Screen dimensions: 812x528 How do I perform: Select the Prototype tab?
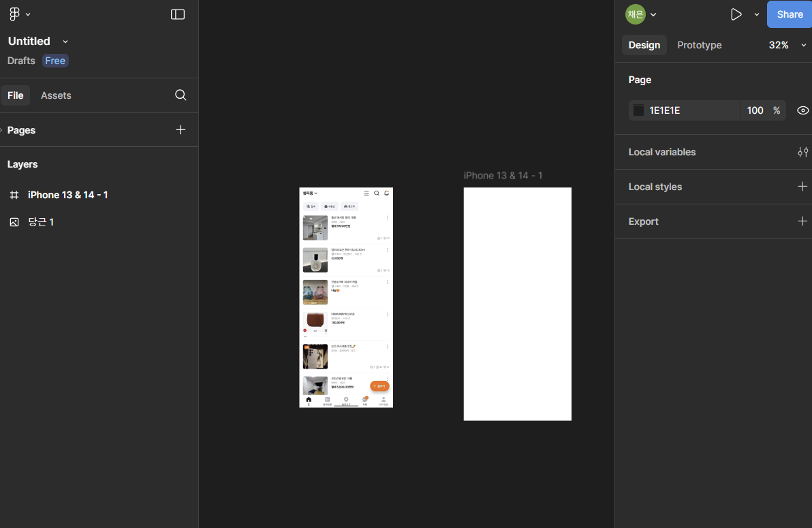tap(699, 45)
